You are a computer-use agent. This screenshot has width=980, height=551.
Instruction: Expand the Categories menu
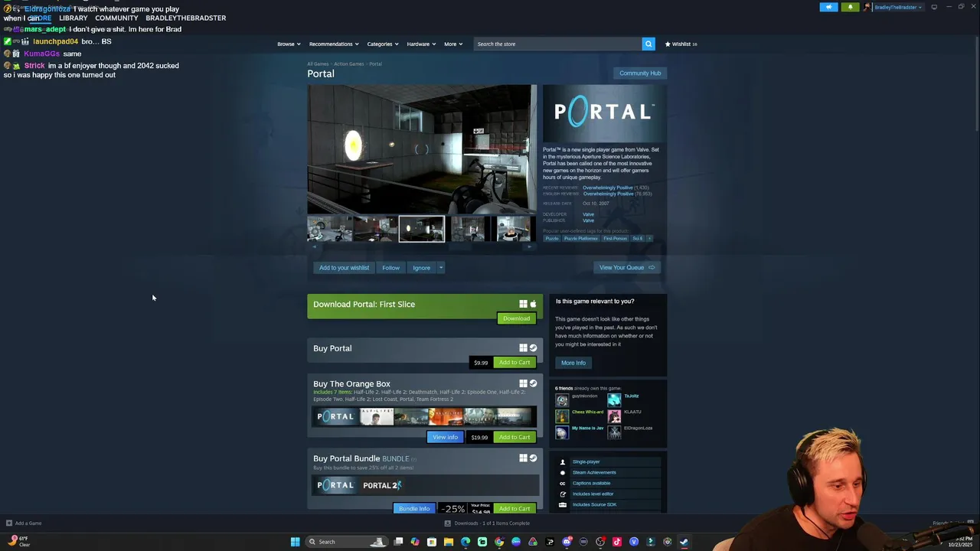[383, 44]
